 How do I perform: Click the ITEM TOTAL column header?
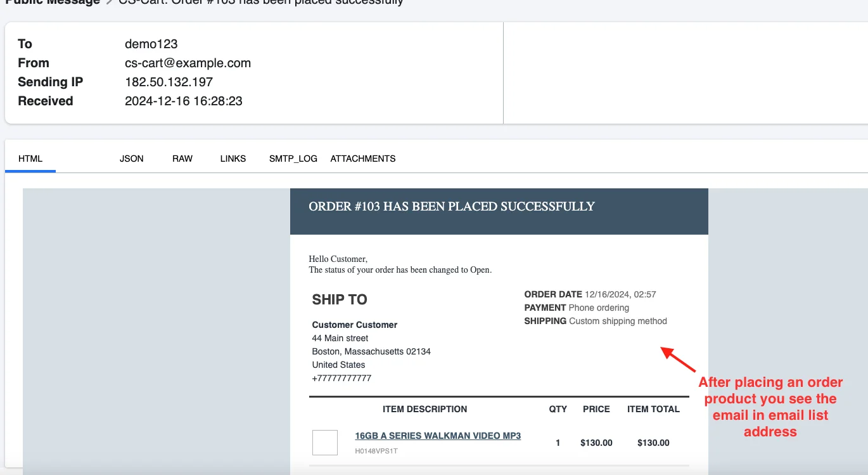click(653, 409)
